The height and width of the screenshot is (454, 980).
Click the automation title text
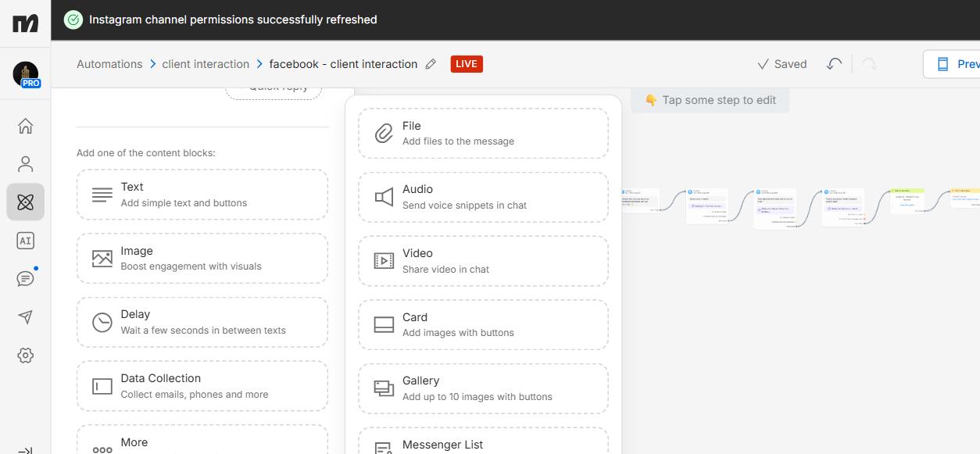tap(343, 64)
